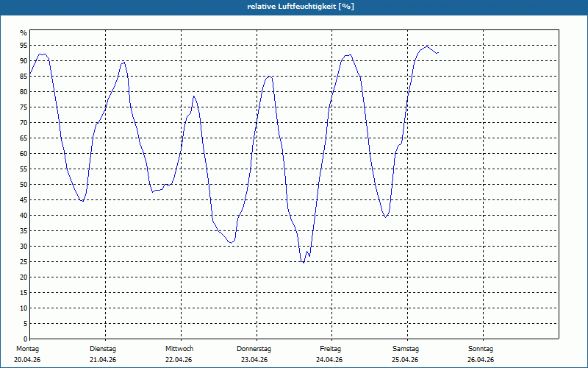The height and width of the screenshot is (368, 588).
Task: Click the 0 value on the y-axis
Action: click(26, 339)
